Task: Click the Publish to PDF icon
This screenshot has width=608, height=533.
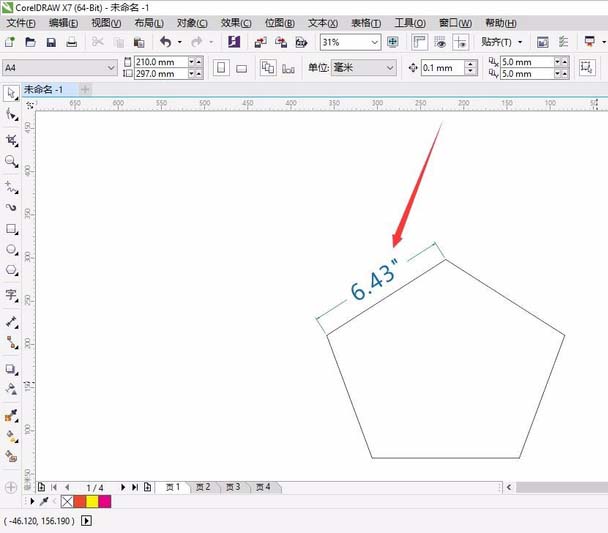Action: point(301,42)
